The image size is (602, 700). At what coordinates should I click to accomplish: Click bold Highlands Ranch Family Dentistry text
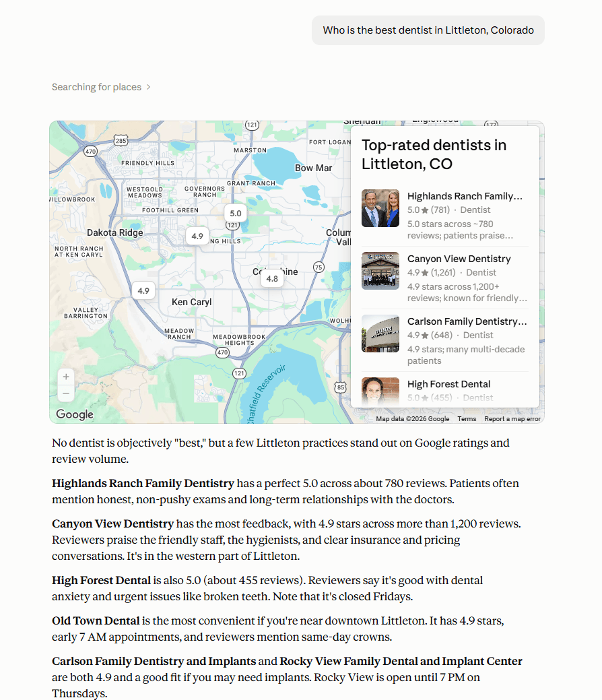[x=143, y=483]
